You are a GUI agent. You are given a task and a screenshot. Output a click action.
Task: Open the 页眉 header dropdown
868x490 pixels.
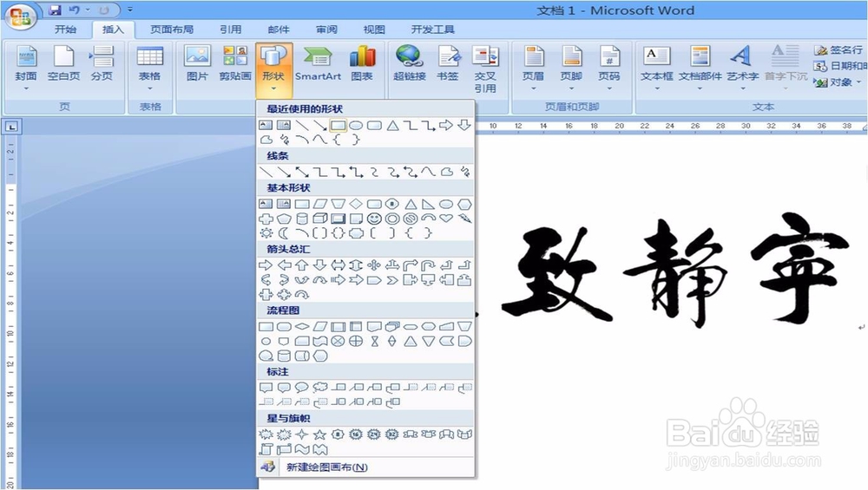(533, 68)
